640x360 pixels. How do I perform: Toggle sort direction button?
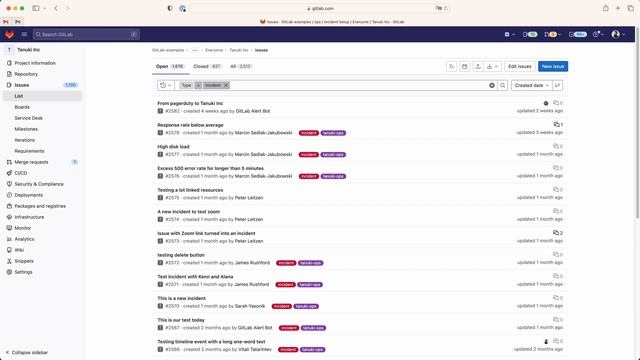558,85
